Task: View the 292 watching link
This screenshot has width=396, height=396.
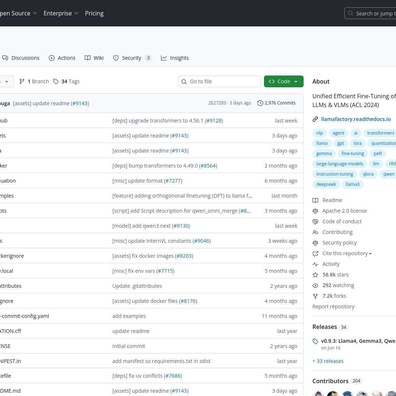Action: [x=338, y=285]
